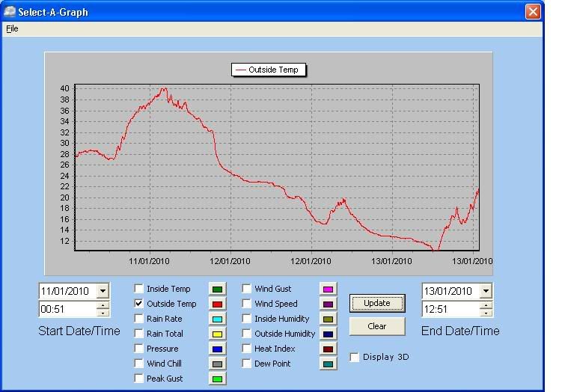Select the bright green Peak Gust swatch
This screenshot has width=562, height=392.
217,379
